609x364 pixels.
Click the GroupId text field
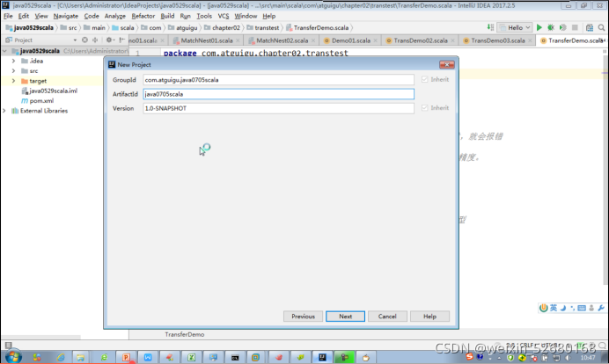pos(278,79)
